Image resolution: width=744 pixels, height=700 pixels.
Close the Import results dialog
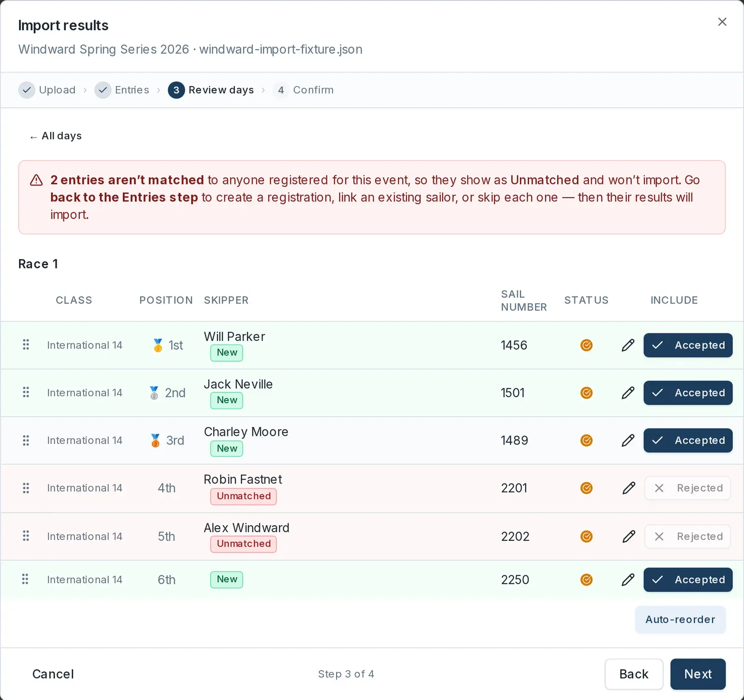pos(722,22)
